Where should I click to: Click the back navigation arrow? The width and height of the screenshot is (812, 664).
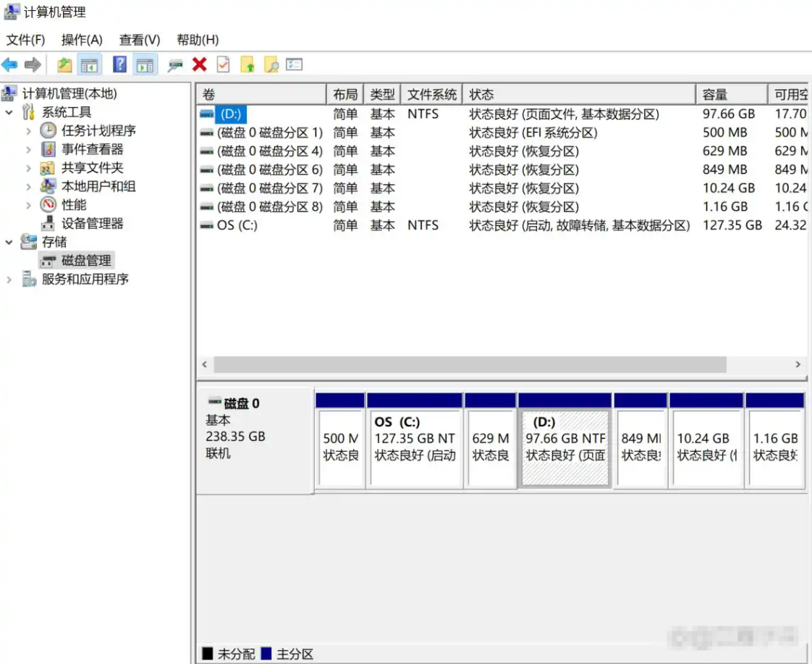click(9, 64)
